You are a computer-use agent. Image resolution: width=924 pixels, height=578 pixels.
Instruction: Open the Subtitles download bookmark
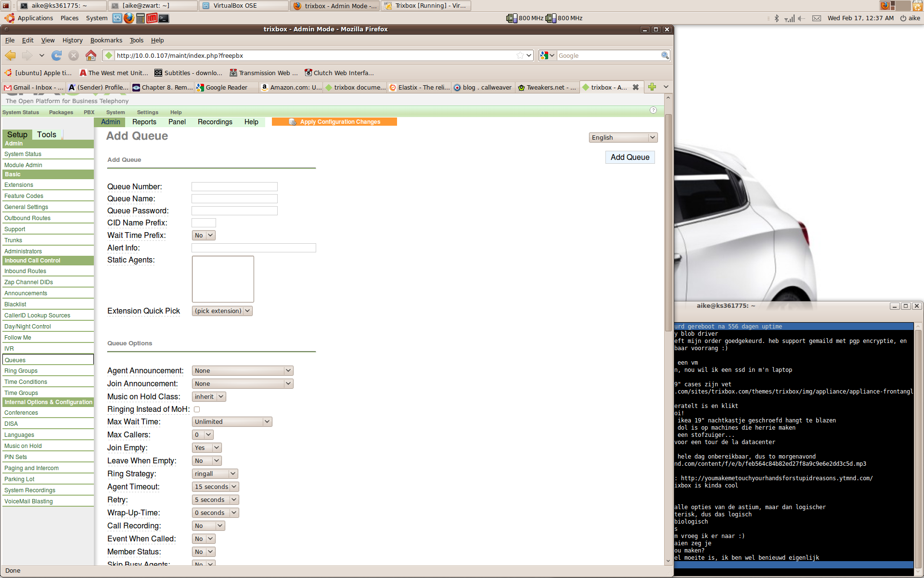coord(188,73)
